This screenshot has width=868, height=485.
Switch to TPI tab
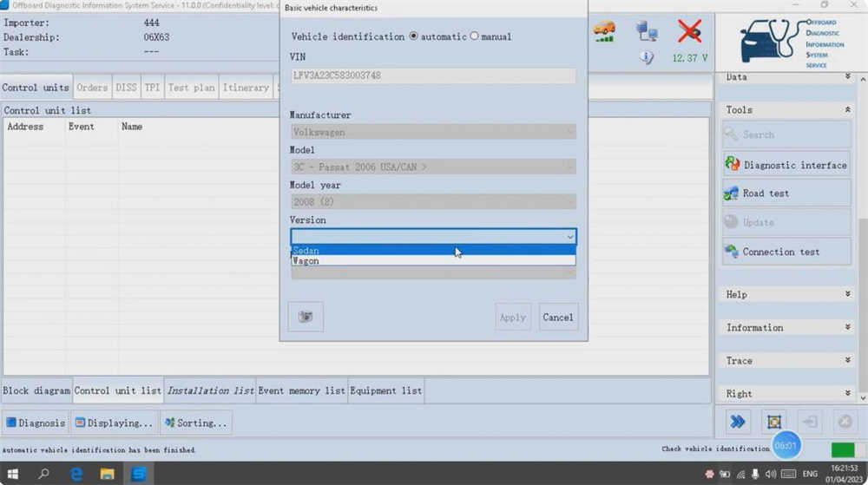(152, 88)
